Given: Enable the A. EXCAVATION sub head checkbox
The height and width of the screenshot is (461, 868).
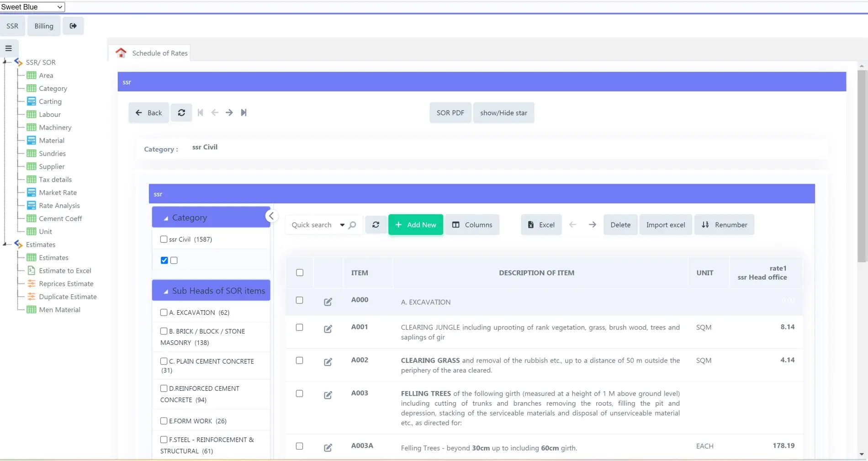Looking at the screenshot, I should click(x=164, y=313).
